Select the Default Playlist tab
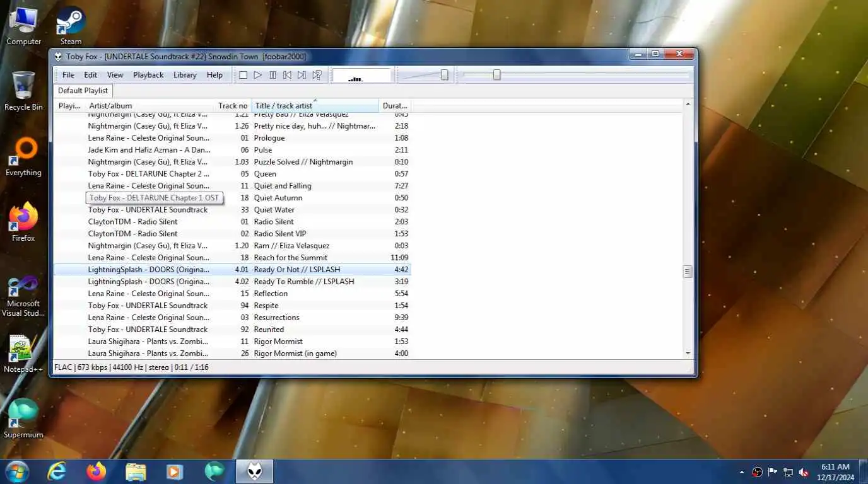Viewport: 868px width, 484px height. click(x=83, y=91)
